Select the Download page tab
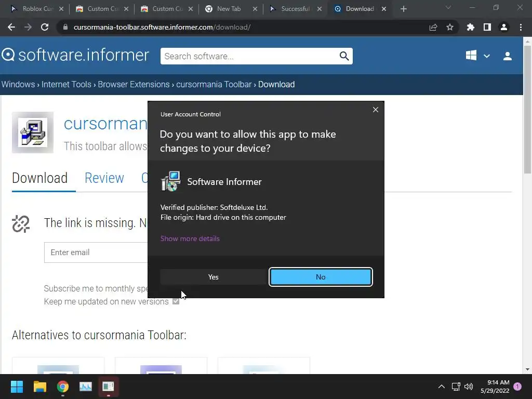The height and width of the screenshot is (399, 532). [x=39, y=178]
